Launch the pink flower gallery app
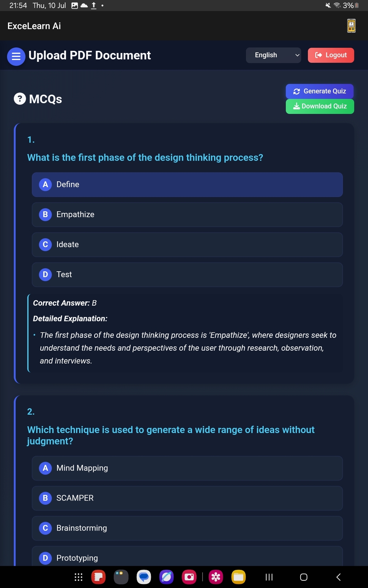The width and height of the screenshot is (368, 588). tap(216, 577)
